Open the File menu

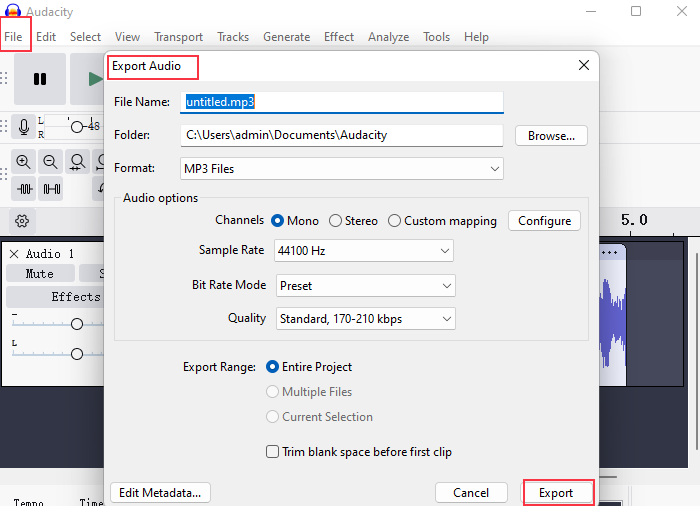(13, 37)
